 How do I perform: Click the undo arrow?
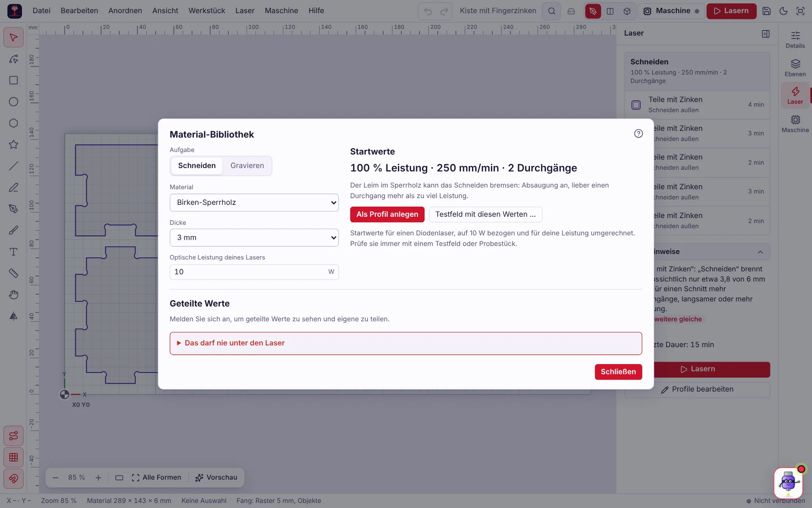[428, 11]
